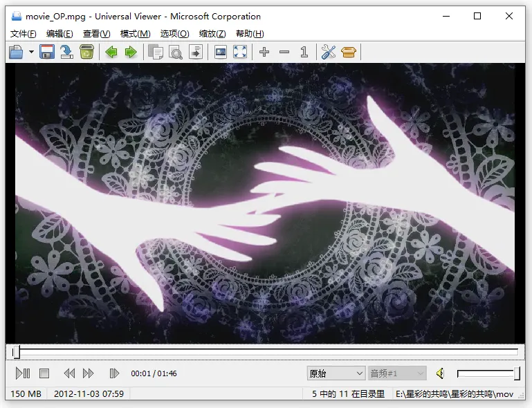Toggle full screen with the four-arrows icon

pyautogui.click(x=240, y=53)
